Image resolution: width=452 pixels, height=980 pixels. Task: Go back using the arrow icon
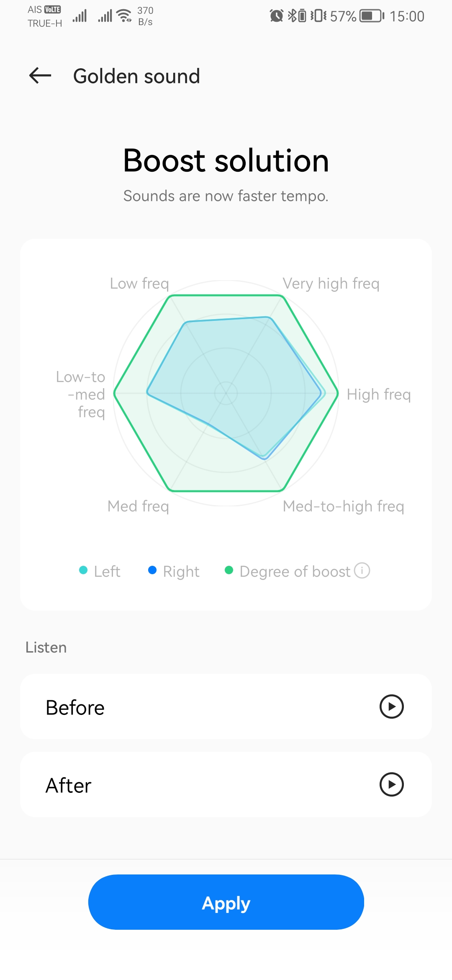pyautogui.click(x=40, y=76)
